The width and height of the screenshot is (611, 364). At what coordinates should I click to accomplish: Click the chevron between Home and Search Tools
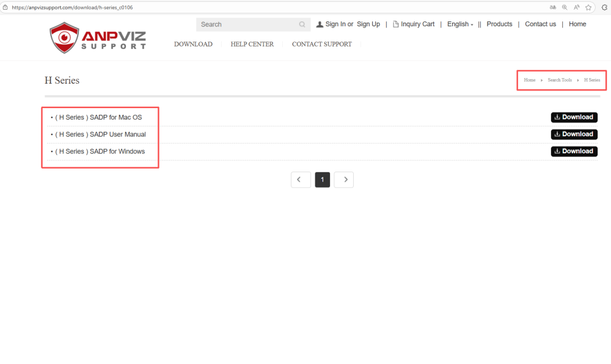(540, 80)
